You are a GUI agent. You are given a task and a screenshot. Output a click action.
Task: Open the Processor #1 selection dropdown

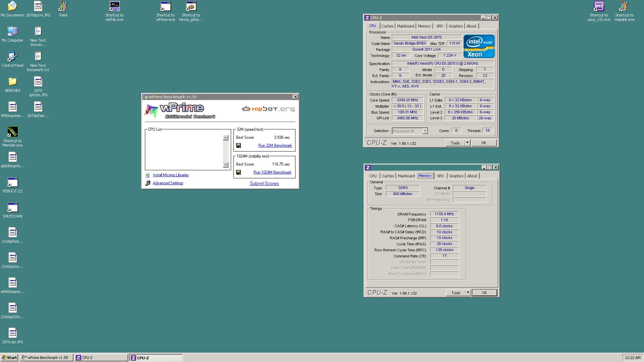tap(425, 131)
